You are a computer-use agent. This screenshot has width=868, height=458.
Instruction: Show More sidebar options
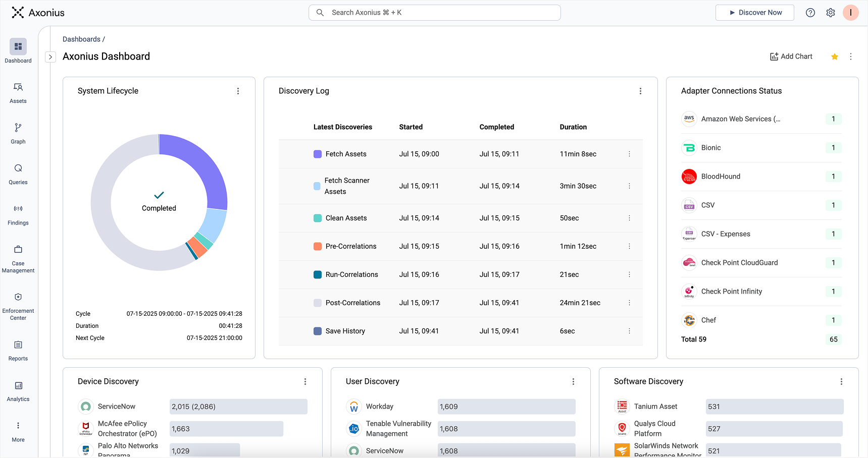18,432
